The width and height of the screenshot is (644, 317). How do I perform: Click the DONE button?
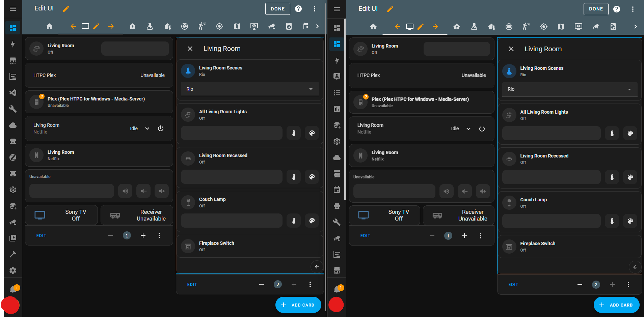pos(277,9)
